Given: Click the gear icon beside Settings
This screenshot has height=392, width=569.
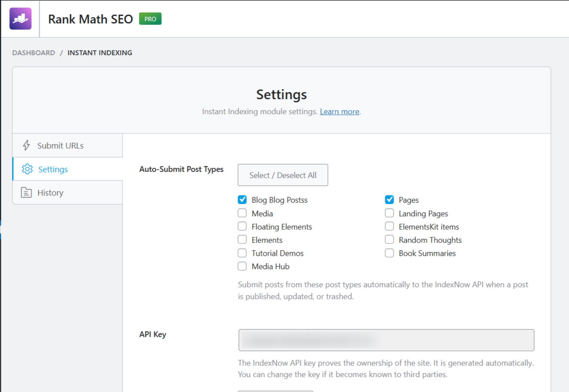Looking at the screenshot, I should 27,169.
